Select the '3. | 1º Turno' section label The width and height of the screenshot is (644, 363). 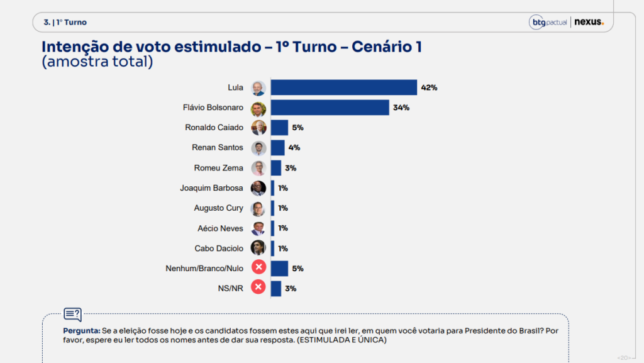[x=65, y=22]
